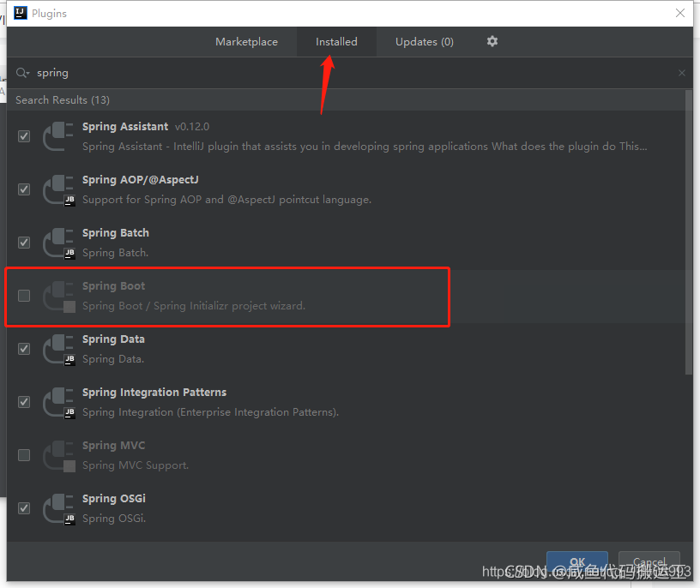Confirm with the OK button
Screen dimensions: 700x588
tap(577, 562)
